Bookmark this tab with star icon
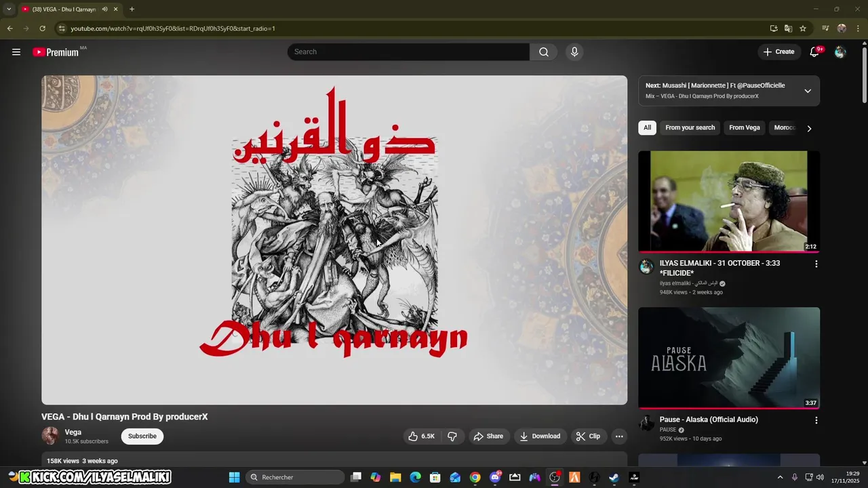Image resolution: width=868 pixels, height=488 pixels. click(803, 28)
